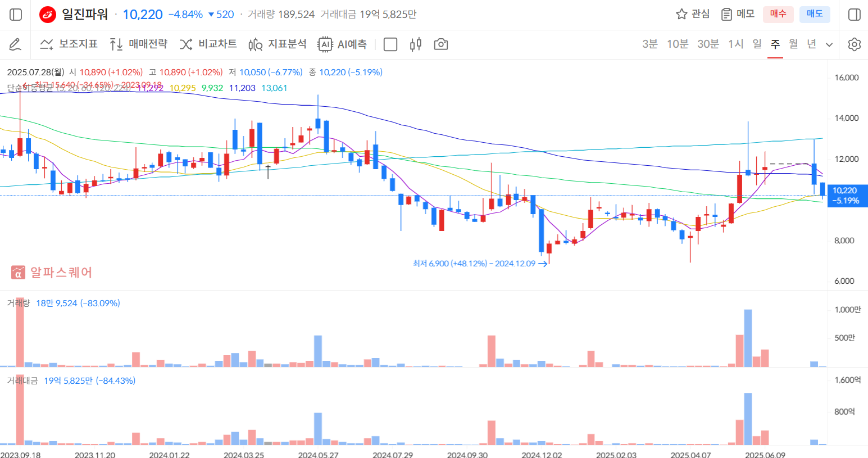Click the 매도 sell button
The height and width of the screenshot is (458, 868).
point(815,14)
